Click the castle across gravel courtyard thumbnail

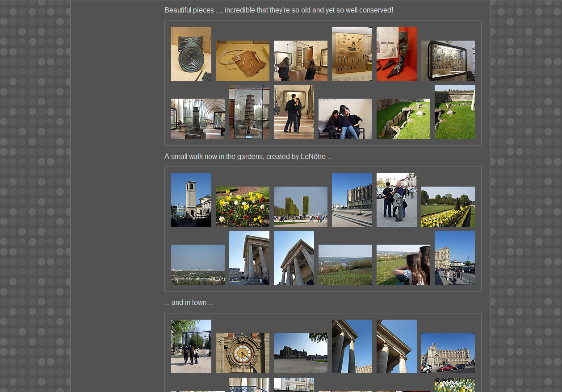pos(300,353)
